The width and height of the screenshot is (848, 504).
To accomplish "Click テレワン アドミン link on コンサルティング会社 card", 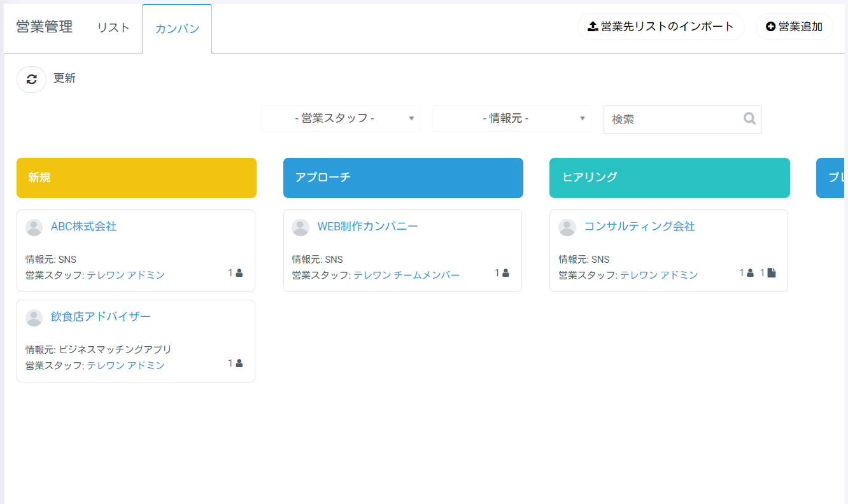I will pyautogui.click(x=659, y=275).
